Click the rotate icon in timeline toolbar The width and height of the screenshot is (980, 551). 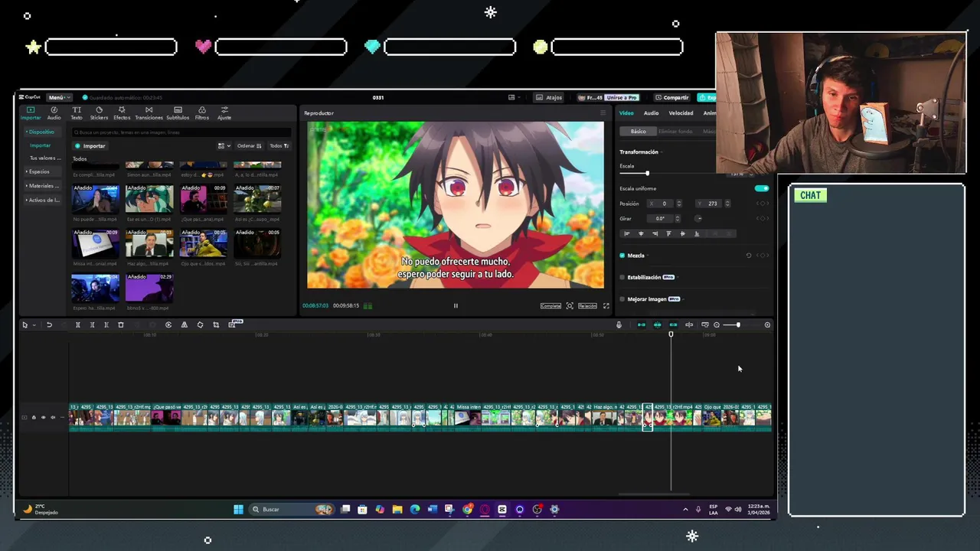pyautogui.click(x=200, y=325)
